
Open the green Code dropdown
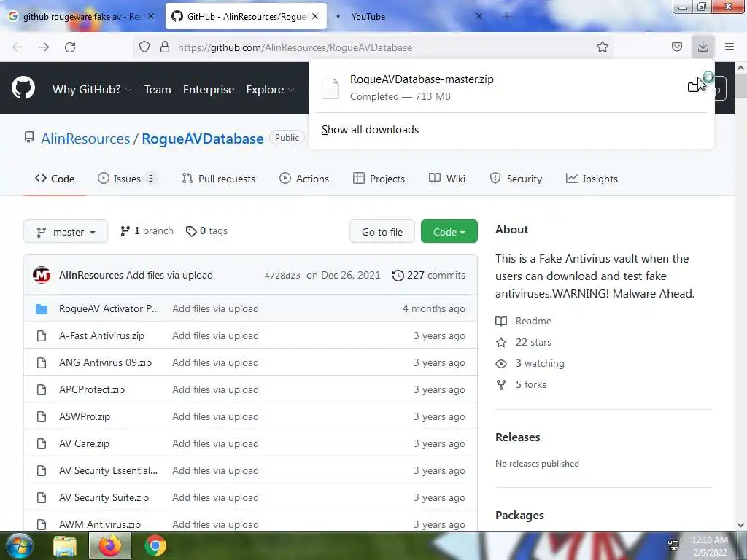449,231
